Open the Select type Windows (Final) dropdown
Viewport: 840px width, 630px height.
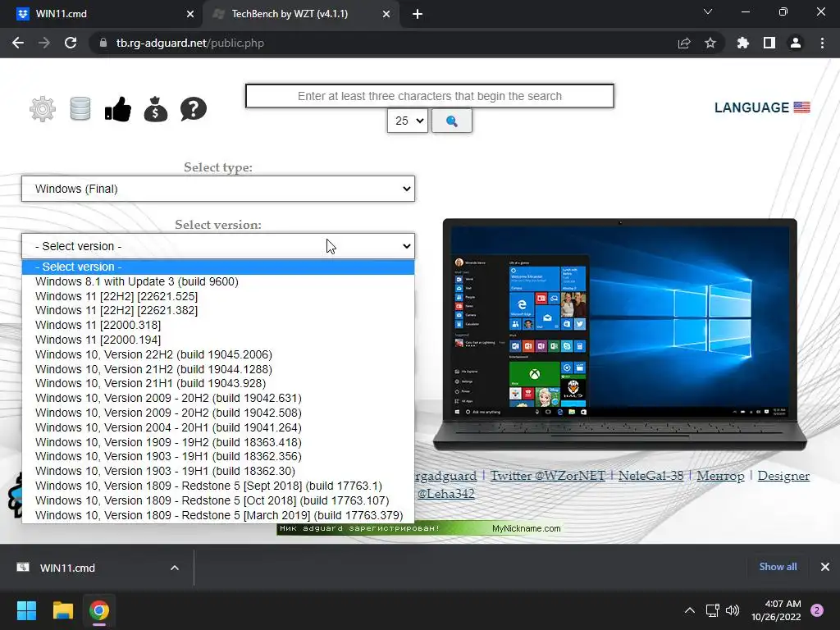[x=218, y=189]
